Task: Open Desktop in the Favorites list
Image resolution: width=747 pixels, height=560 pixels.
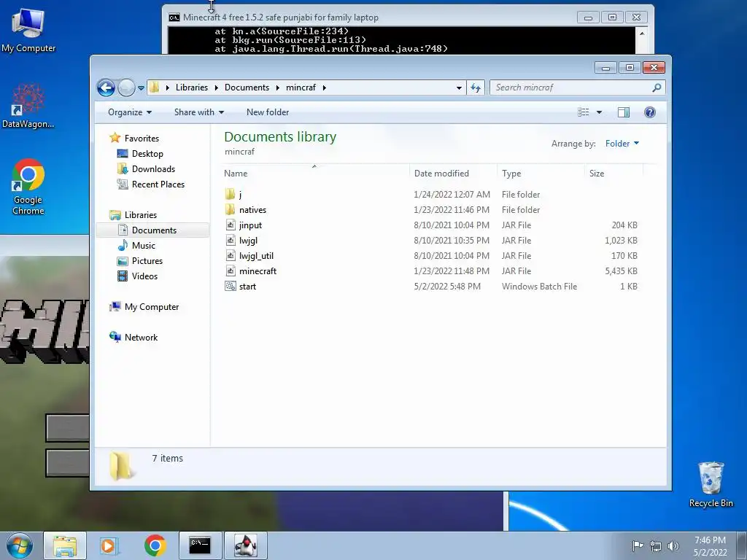Action: pos(147,154)
